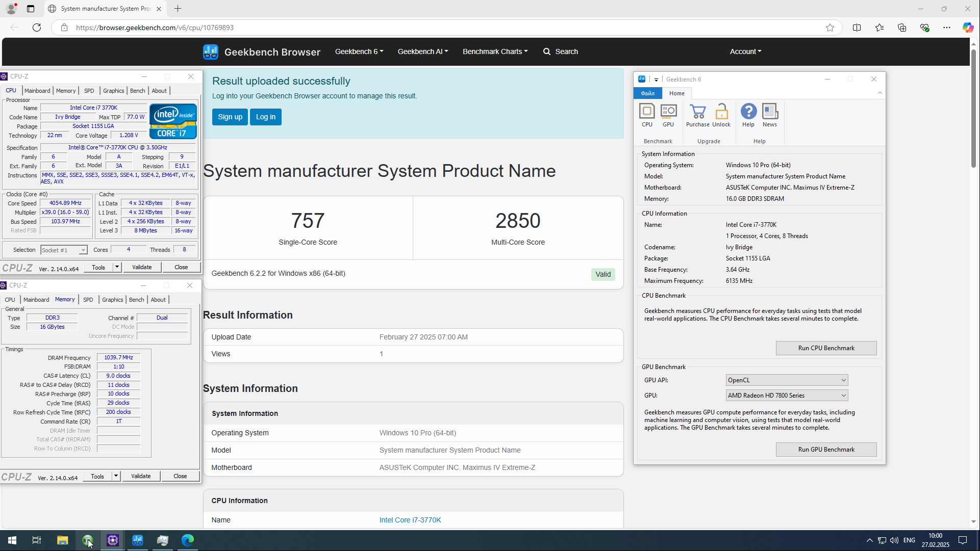Image resolution: width=980 pixels, height=551 pixels.
Task: Open browser tab actions menu icon
Action: click(x=31, y=9)
